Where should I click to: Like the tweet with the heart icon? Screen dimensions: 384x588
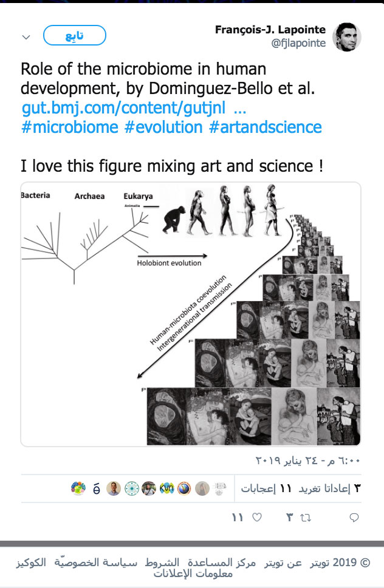(257, 518)
